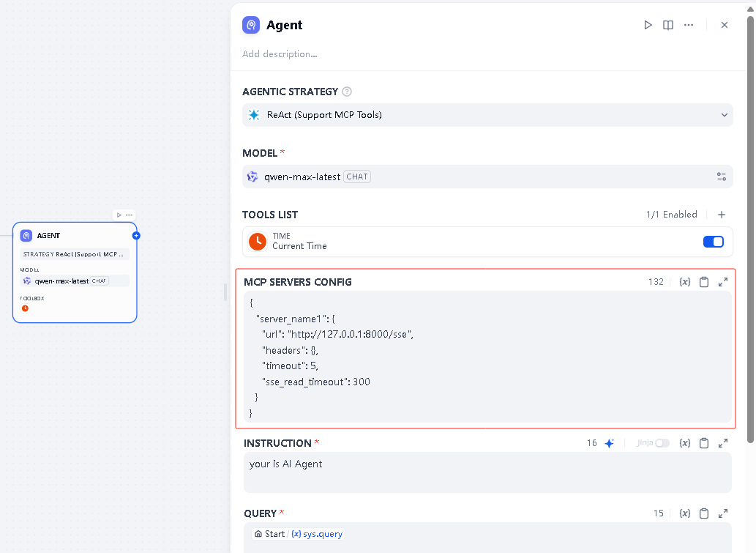Open the more options menu in the panel header
Image resolution: width=756 pixels, height=553 pixels.
689,24
